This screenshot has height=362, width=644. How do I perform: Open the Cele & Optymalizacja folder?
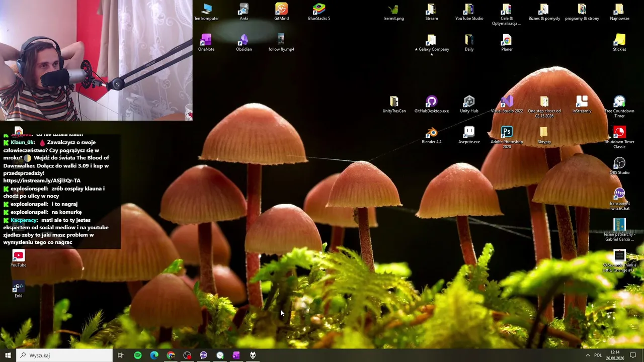point(507,15)
